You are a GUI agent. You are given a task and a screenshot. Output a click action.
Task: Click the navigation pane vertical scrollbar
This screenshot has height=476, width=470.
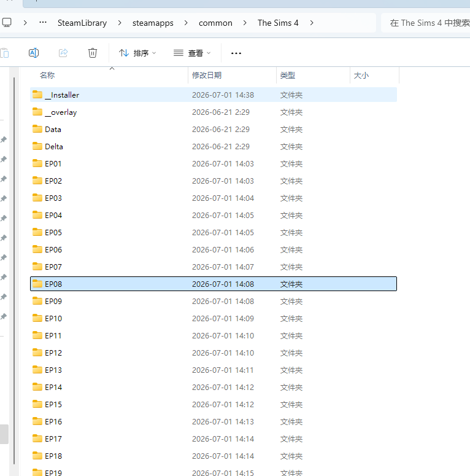point(14,270)
